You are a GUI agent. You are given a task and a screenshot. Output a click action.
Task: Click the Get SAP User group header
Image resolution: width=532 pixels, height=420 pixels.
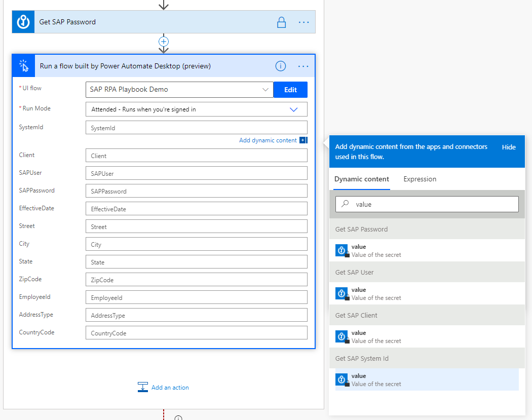click(427, 272)
